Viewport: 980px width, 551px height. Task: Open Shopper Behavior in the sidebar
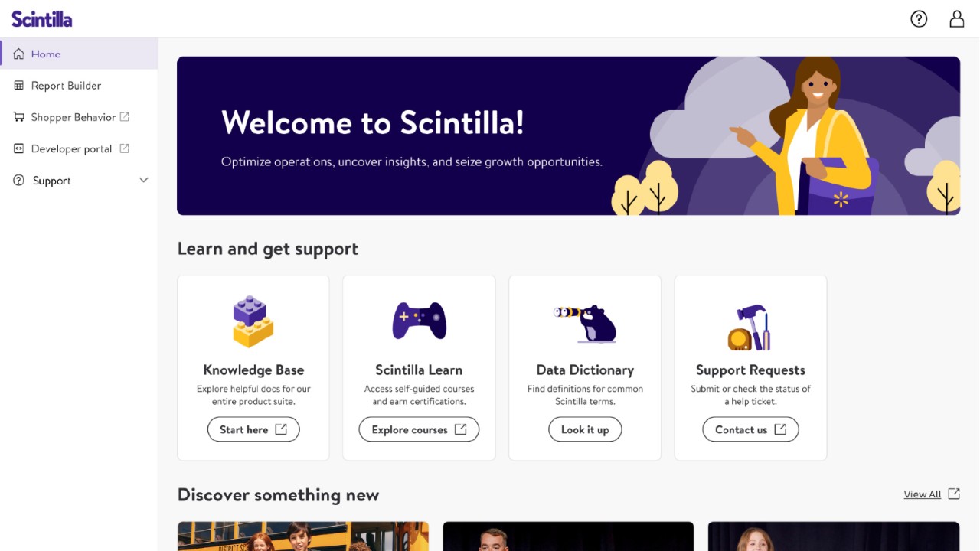tap(73, 117)
